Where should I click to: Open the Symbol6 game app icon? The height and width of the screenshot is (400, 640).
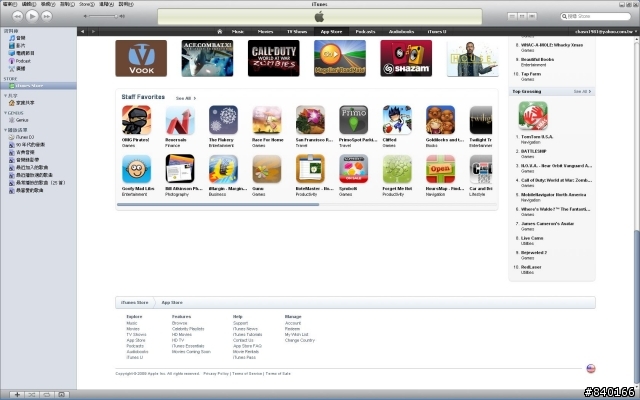click(353, 169)
